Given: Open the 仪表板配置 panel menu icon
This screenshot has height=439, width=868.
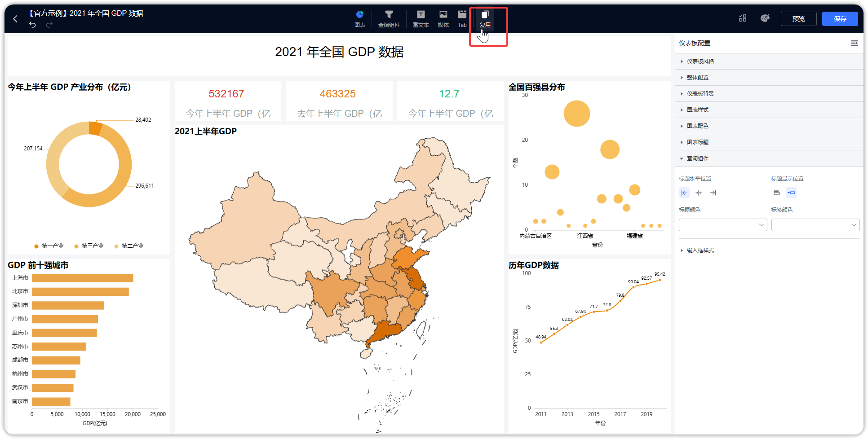Looking at the screenshot, I should tap(855, 43).
